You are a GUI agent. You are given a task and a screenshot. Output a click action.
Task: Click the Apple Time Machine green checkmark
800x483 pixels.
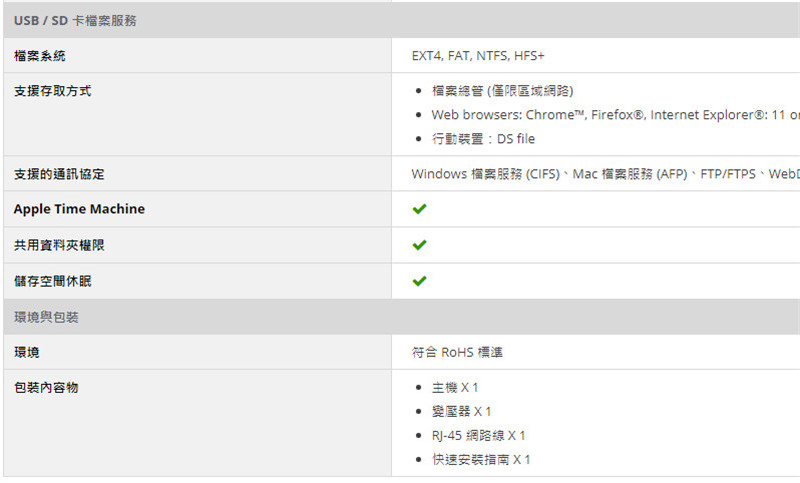click(419, 209)
